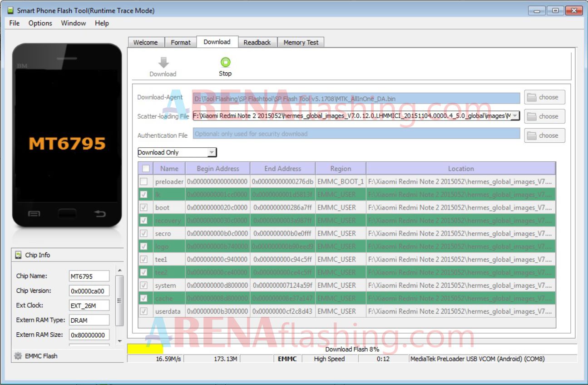
Task: Check the preloader row checkbox
Action: pos(144,181)
